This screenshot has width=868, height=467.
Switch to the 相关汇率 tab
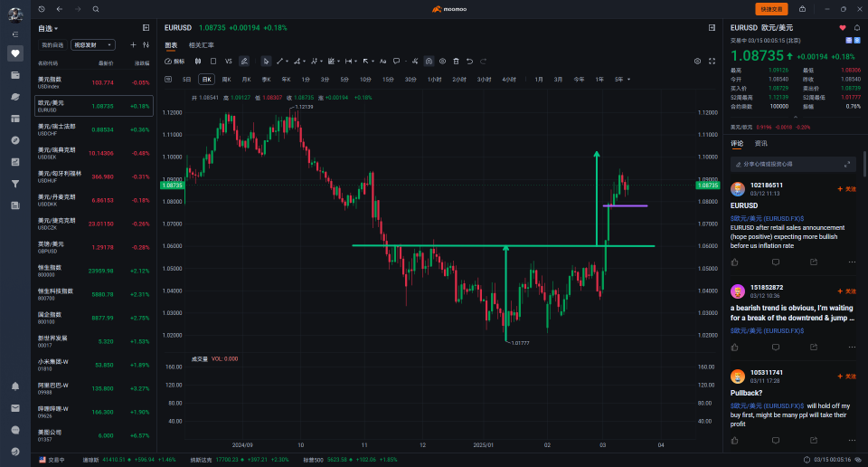click(x=201, y=45)
